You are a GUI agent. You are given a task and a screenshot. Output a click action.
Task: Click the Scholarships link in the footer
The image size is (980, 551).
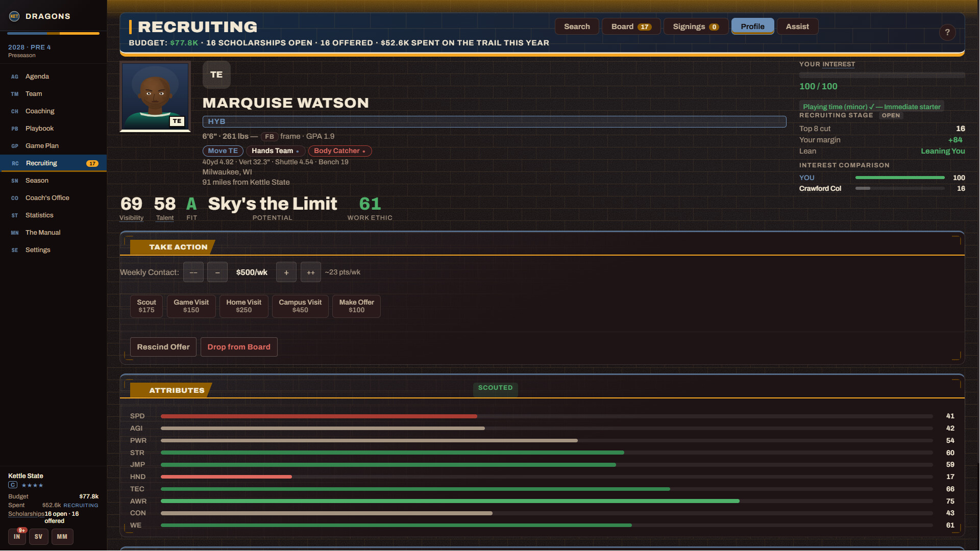[x=26, y=514]
